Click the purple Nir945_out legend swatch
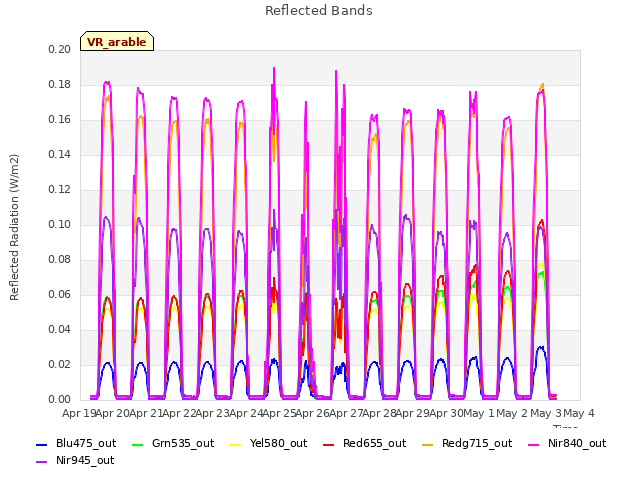 [x=42, y=462]
